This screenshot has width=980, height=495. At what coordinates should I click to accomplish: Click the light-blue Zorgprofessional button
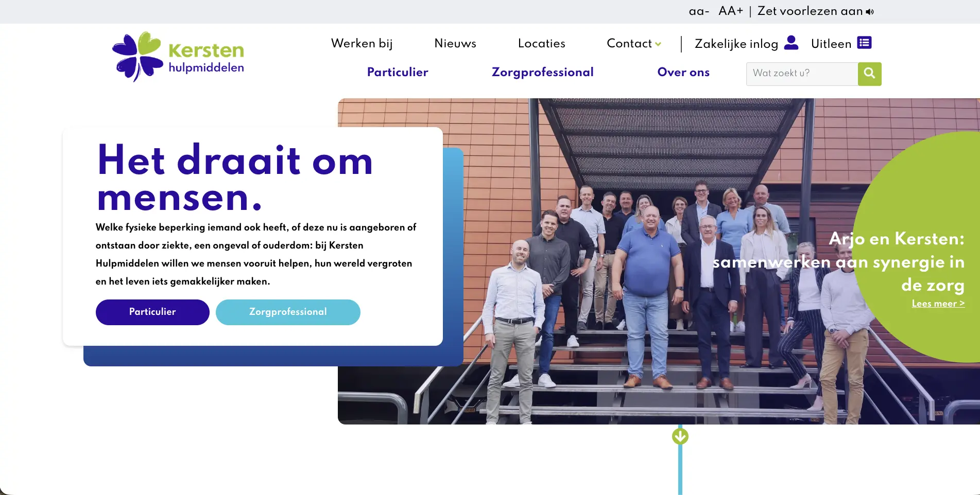[288, 312]
